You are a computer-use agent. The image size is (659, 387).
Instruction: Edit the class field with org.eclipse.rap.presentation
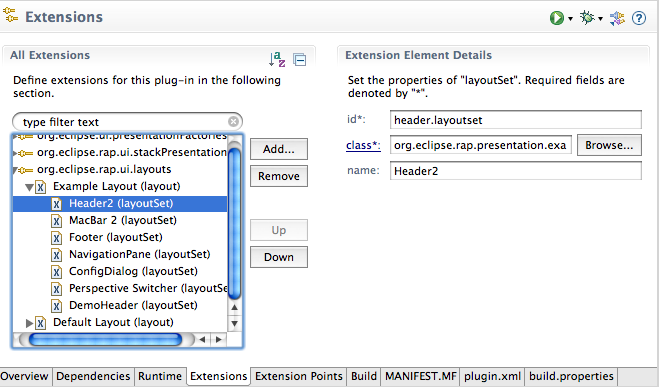click(481, 145)
